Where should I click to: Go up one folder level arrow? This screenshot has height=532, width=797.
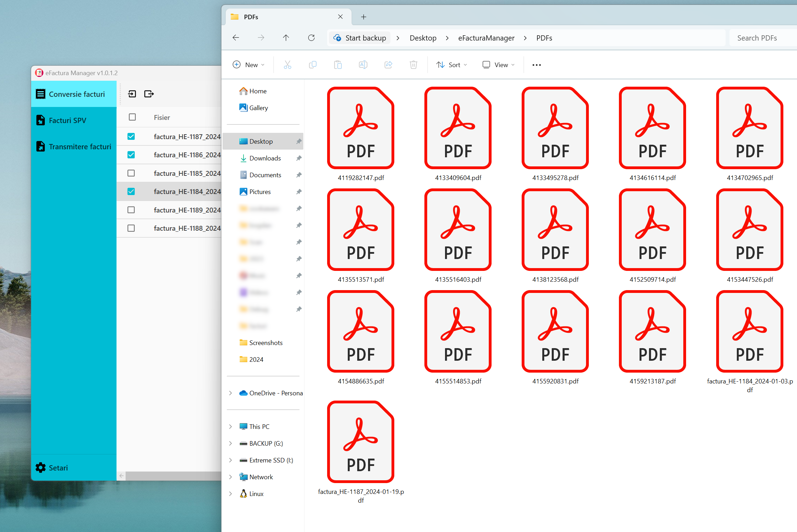point(286,38)
